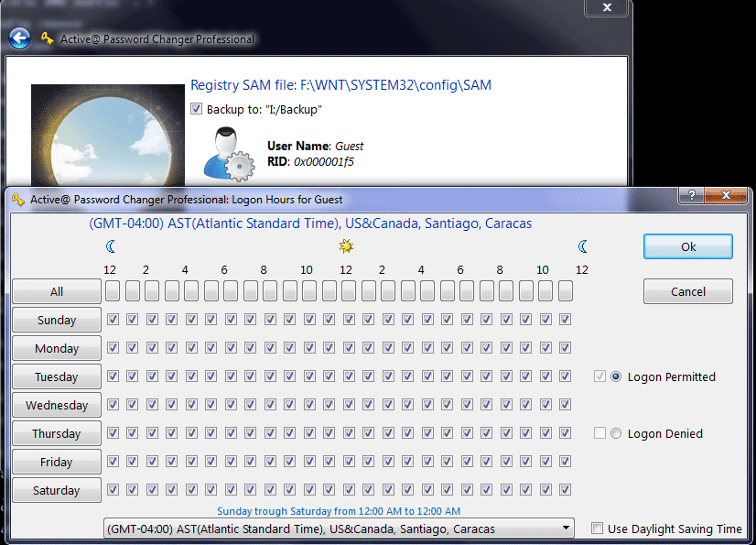Click the All days button
Screen dimensions: 756x545
pos(57,291)
